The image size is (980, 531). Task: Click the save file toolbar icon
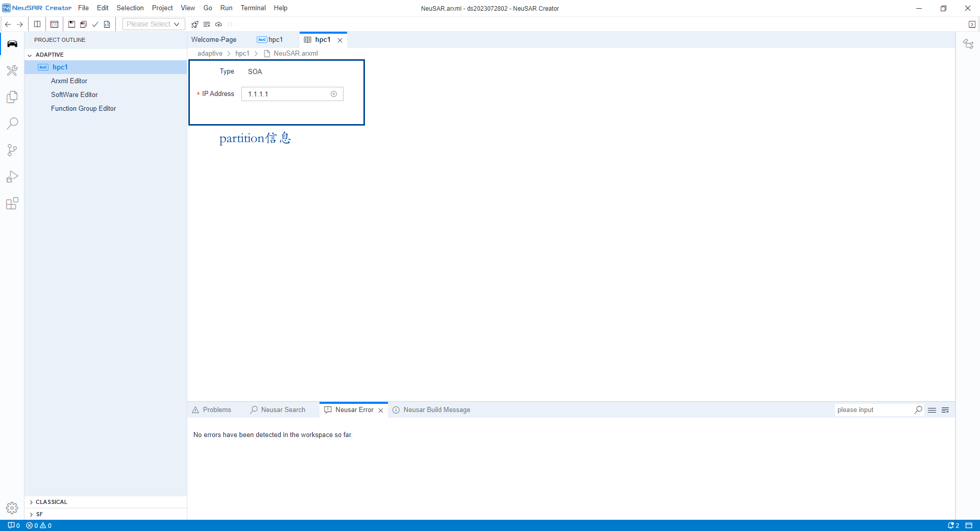click(x=71, y=24)
